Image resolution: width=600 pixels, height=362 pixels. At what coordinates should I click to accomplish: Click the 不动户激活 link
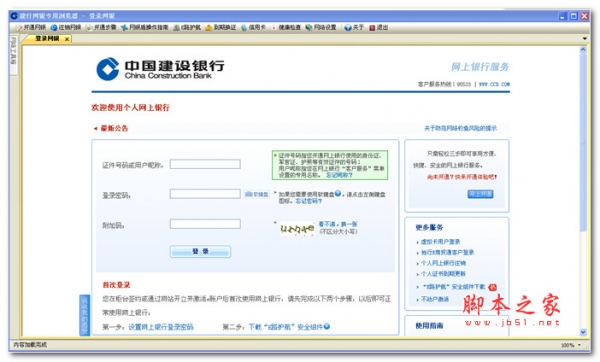pyautogui.click(x=435, y=299)
